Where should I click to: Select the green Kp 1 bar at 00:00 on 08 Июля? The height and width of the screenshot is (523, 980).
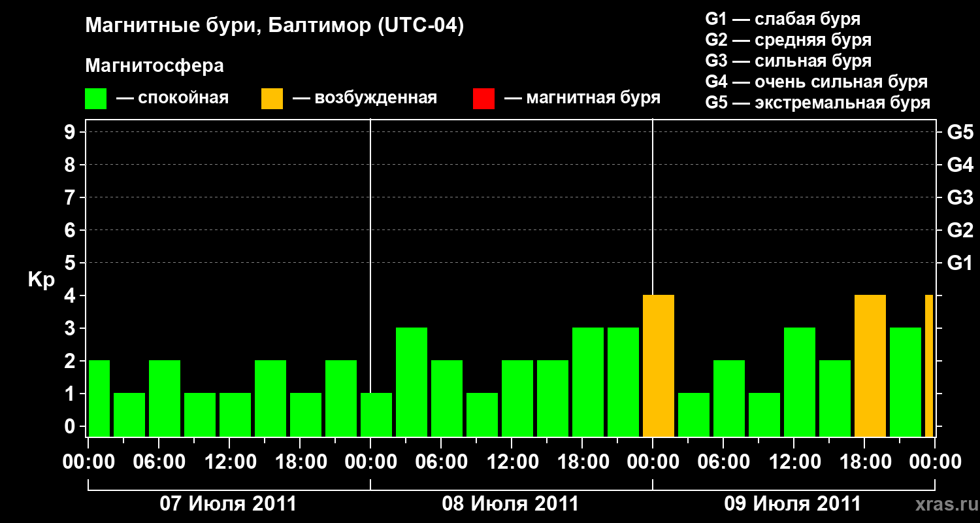(x=376, y=415)
